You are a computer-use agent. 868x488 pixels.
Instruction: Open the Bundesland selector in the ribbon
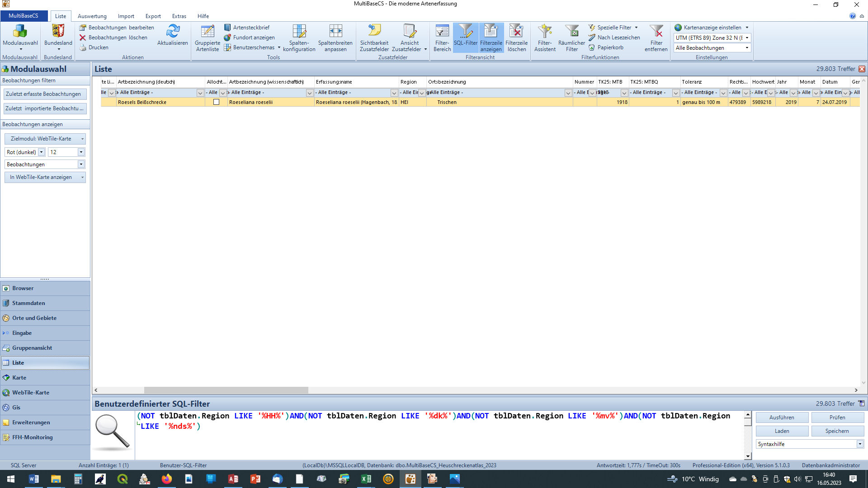click(58, 38)
